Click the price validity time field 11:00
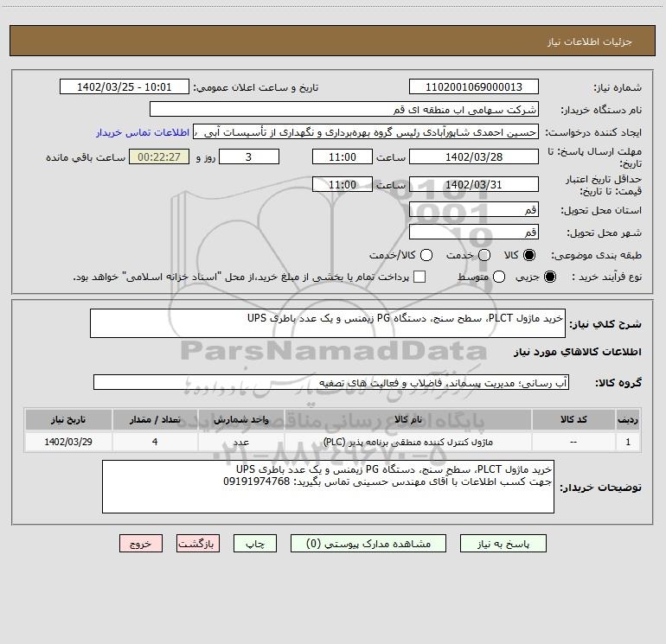This screenshot has width=666, height=644. pos(343,184)
